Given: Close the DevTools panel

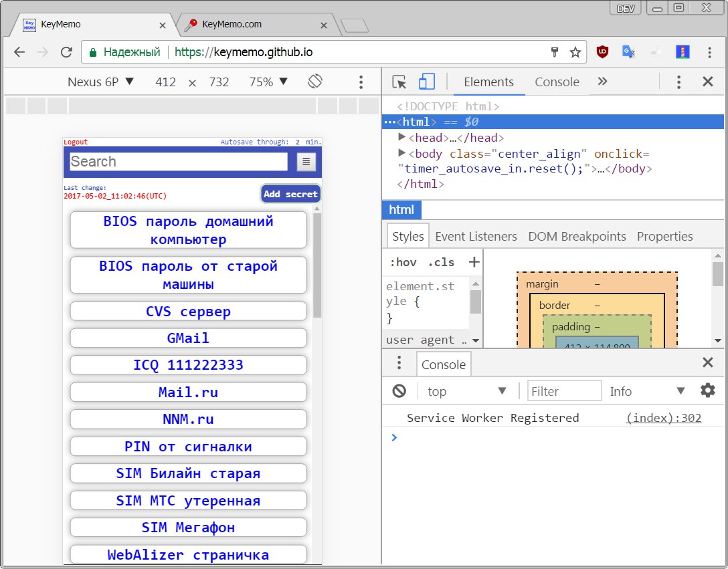Looking at the screenshot, I should click(x=707, y=82).
